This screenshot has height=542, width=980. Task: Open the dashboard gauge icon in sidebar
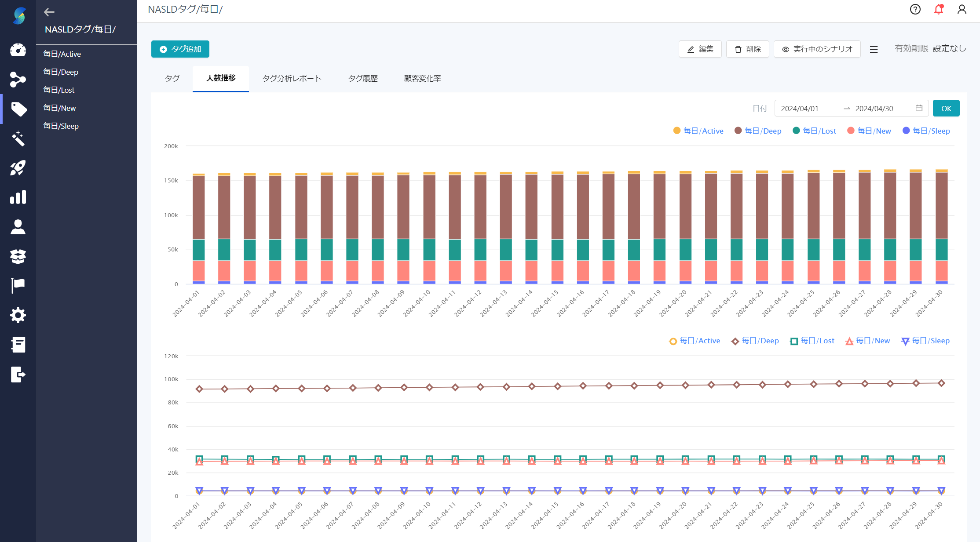18,50
